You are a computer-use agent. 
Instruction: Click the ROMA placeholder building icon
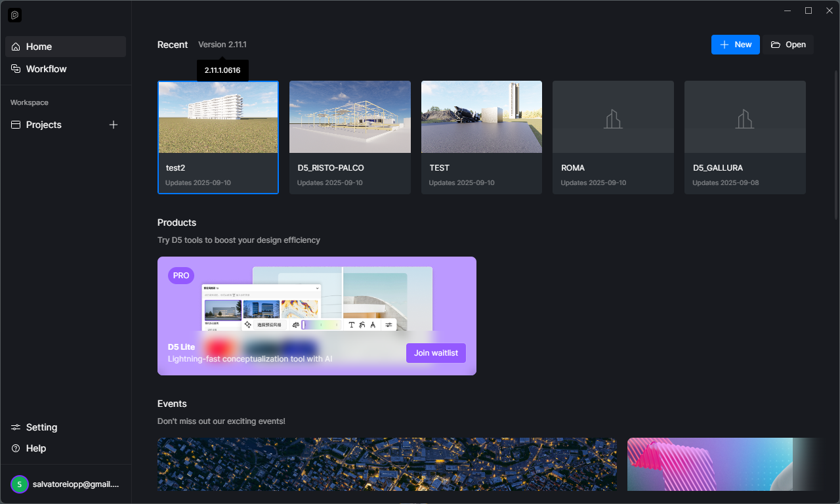coord(613,119)
